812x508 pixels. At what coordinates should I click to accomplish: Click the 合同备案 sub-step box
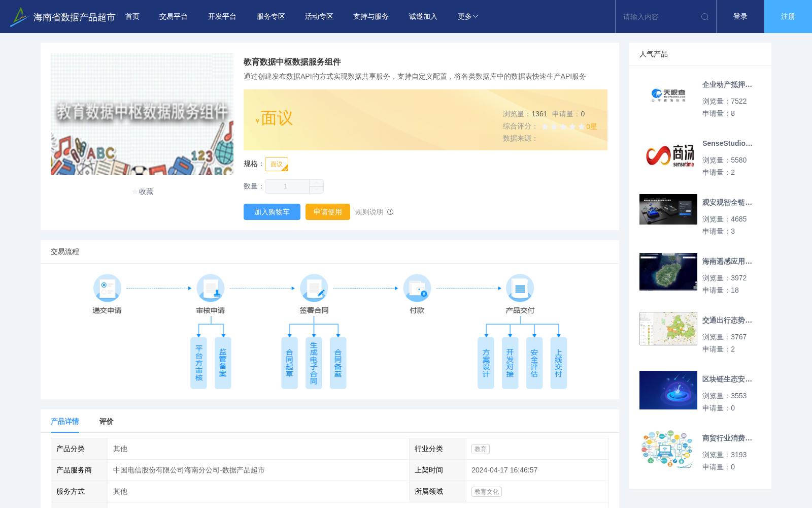coord(338,363)
